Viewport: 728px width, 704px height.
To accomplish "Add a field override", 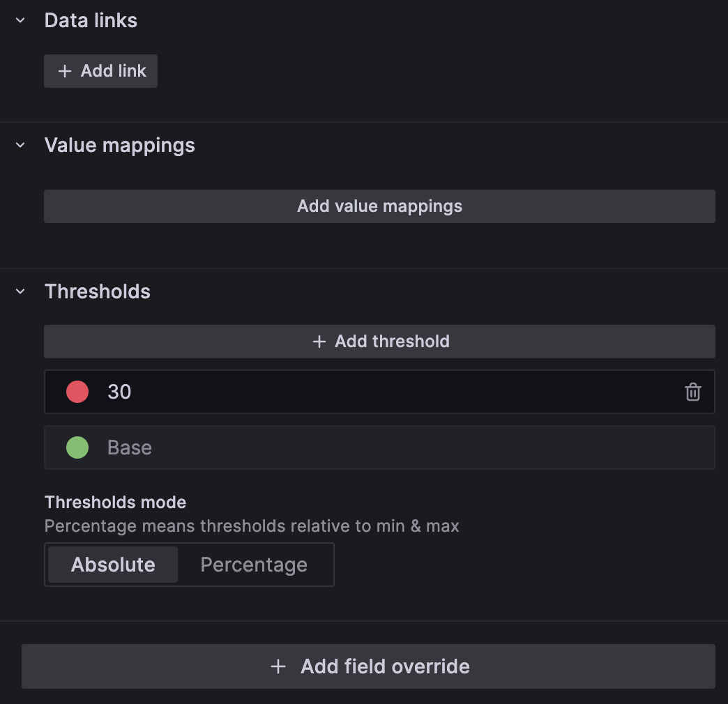I will (x=369, y=666).
